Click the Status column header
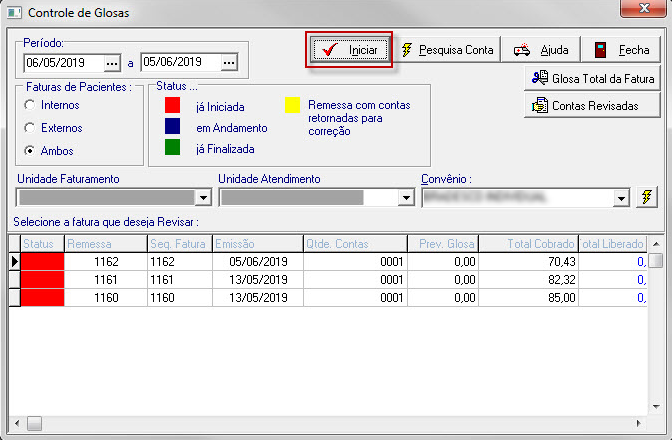 [42, 244]
